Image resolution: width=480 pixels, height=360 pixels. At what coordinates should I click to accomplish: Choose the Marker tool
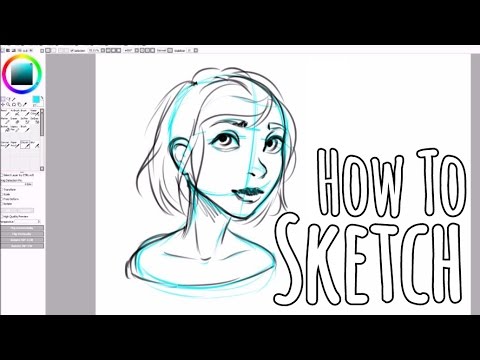point(6,121)
